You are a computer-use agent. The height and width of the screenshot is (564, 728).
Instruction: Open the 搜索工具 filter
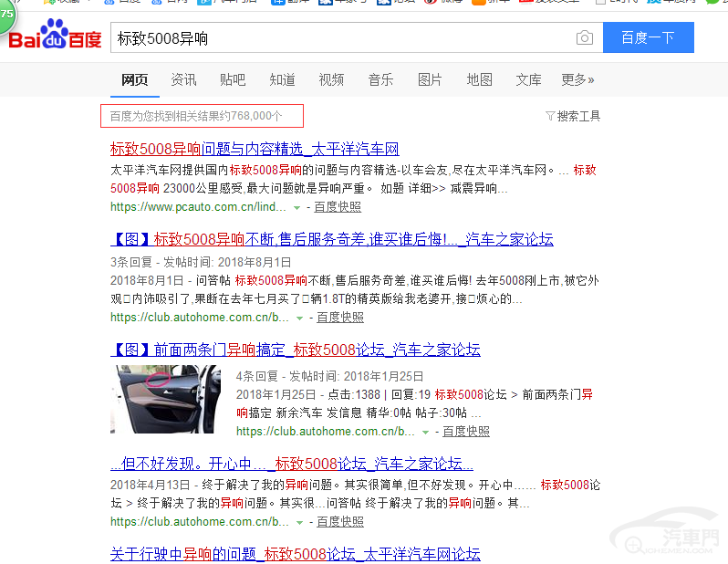pos(573,116)
